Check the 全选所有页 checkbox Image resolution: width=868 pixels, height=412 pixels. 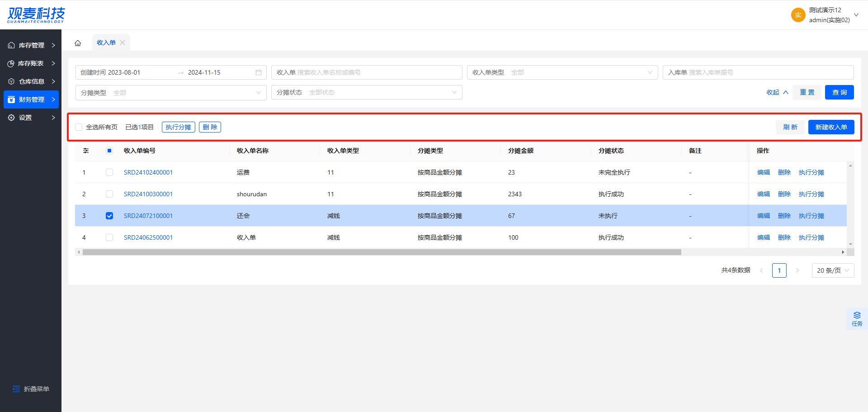[79, 127]
